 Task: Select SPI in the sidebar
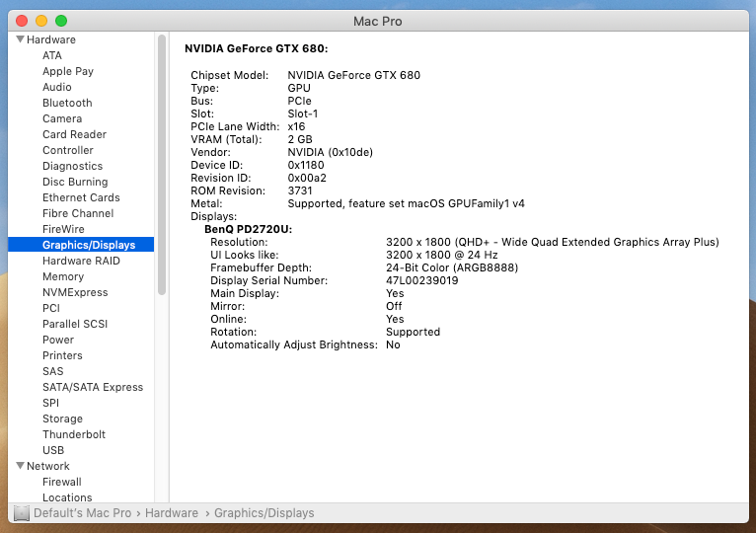[x=50, y=404]
